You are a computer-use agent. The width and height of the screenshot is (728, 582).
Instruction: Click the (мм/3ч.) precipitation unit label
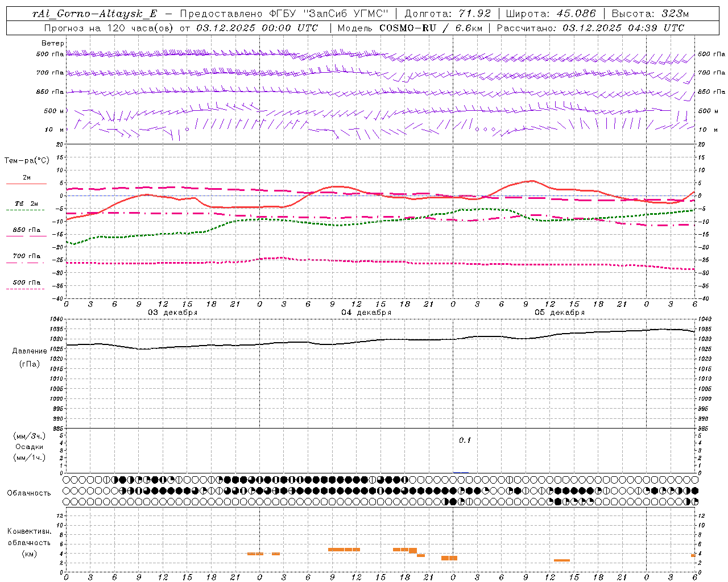point(30,436)
